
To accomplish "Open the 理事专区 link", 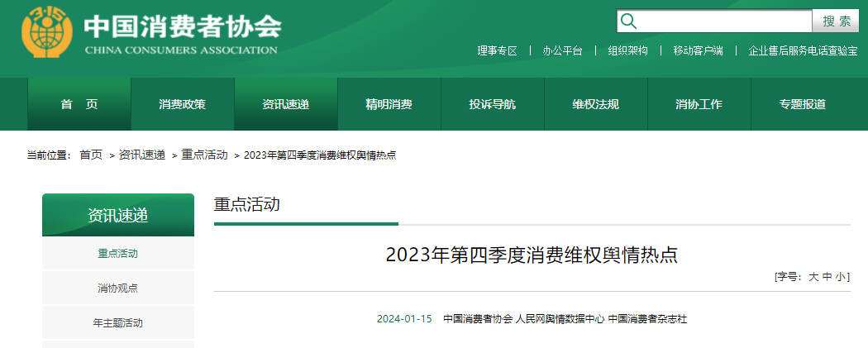I will tap(497, 51).
